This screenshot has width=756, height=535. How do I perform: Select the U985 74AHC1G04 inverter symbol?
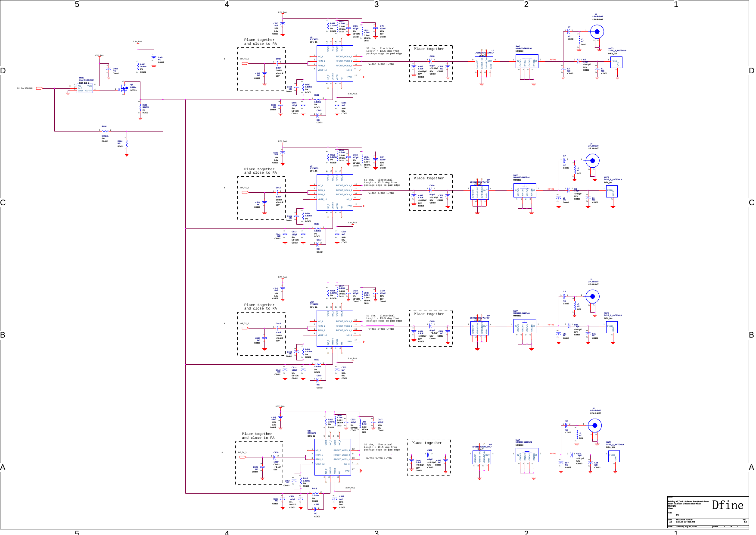coord(85,88)
